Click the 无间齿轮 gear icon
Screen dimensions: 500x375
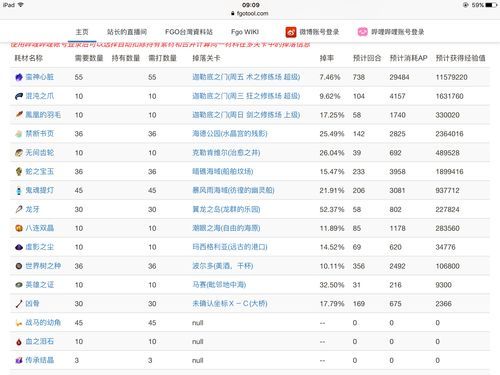[x=19, y=153]
